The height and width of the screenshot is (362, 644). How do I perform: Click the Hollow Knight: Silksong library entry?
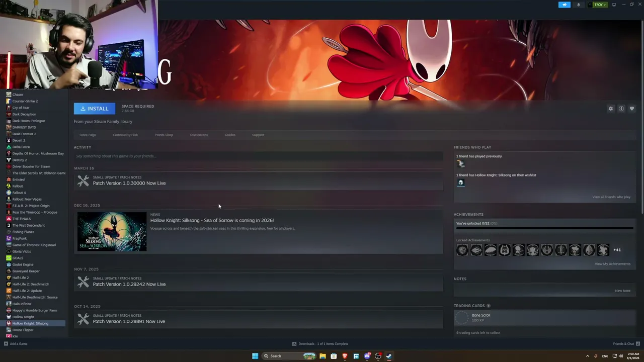pyautogui.click(x=33, y=323)
